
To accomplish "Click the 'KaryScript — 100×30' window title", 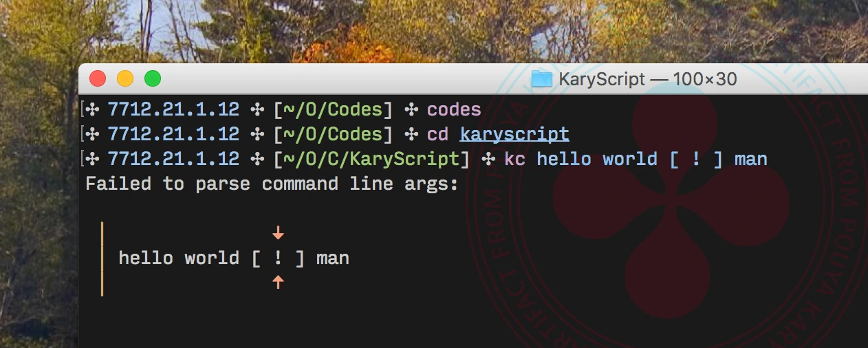I will click(x=647, y=79).
